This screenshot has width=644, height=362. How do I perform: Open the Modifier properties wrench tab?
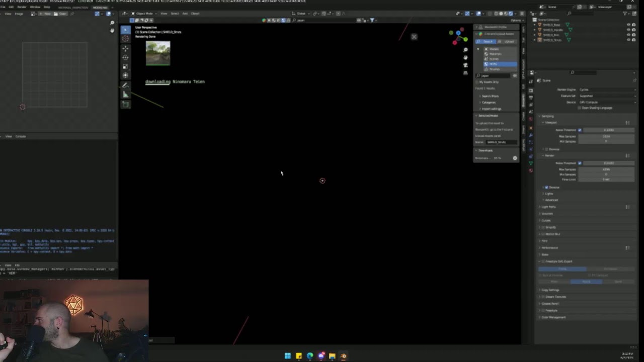531,135
